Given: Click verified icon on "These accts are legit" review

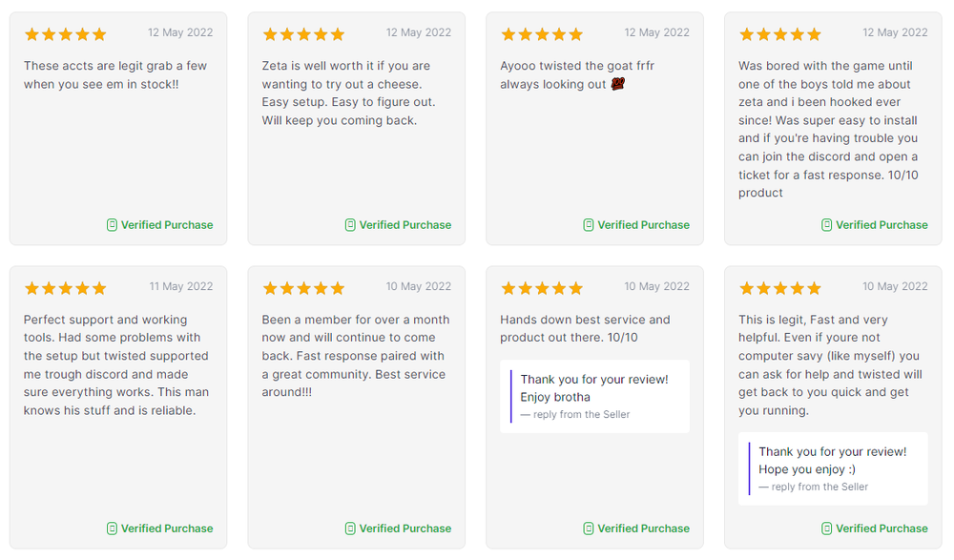Looking at the screenshot, I should tap(112, 225).
